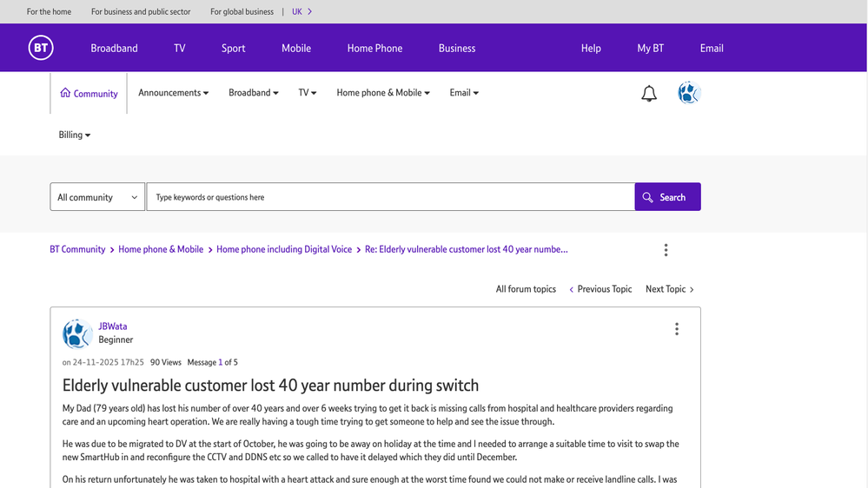Open the JBWata username link
The width and height of the screenshot is (868, 488).
coord(113,326)
